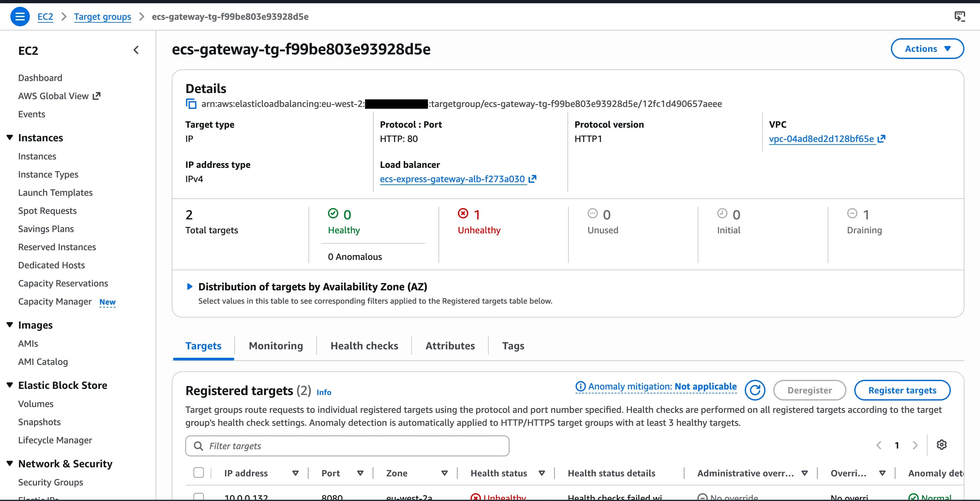Sort by Health status column arrow
This screenshot has width=980, height=501.
tap(542, 473)
